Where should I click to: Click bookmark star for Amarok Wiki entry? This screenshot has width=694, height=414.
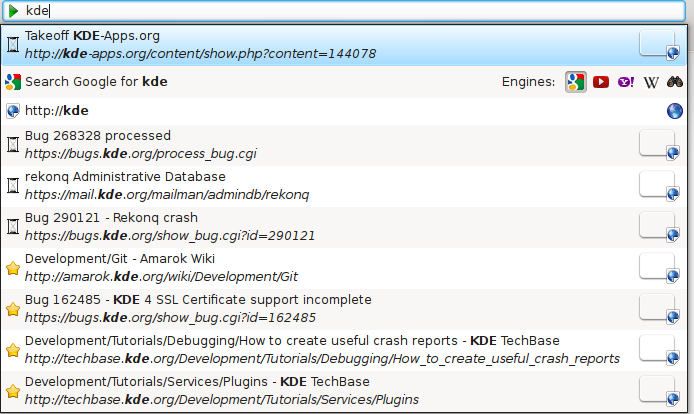click(13, 268)
